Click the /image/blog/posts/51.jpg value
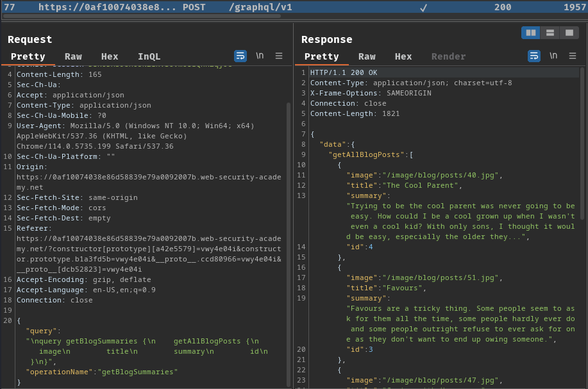The width and height of the screenshot is (588, 389). coord(441,277)
